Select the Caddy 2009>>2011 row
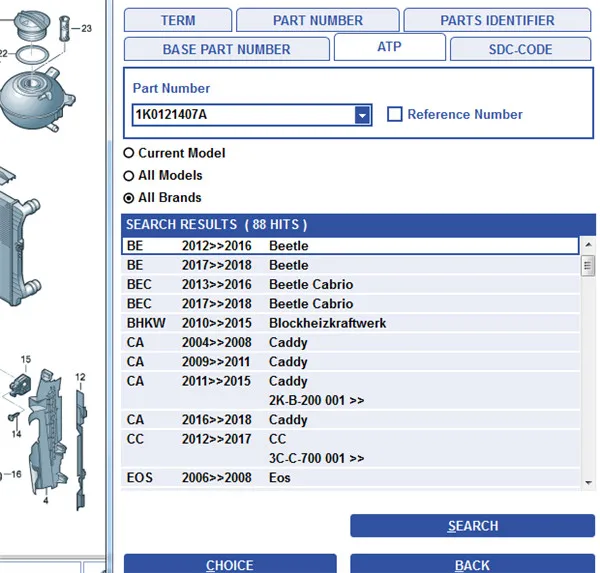Image resolution: width=600 pixels, height=573 pixels. click(x=350, y=362)
